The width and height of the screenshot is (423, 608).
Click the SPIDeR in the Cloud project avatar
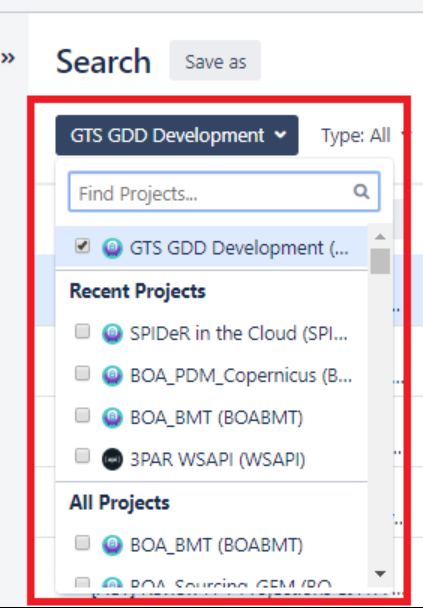112,333
